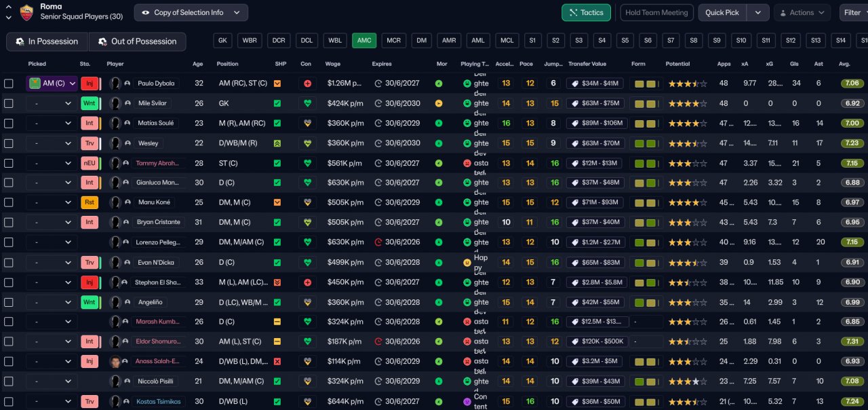Click the price tag icon in Dybala's transfer value

(574, 83)
